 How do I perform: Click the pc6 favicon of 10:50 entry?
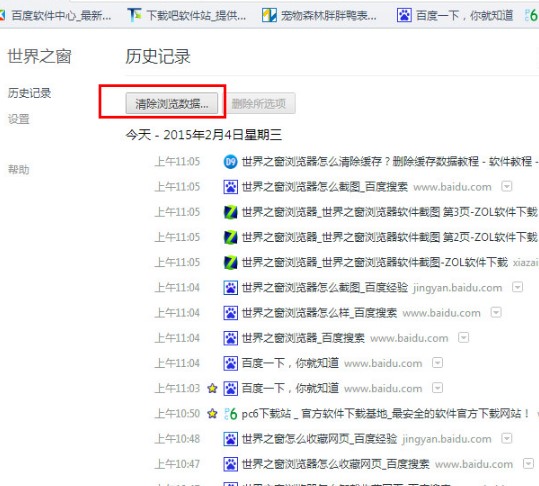pyautogui.click(x=230, y=414)
